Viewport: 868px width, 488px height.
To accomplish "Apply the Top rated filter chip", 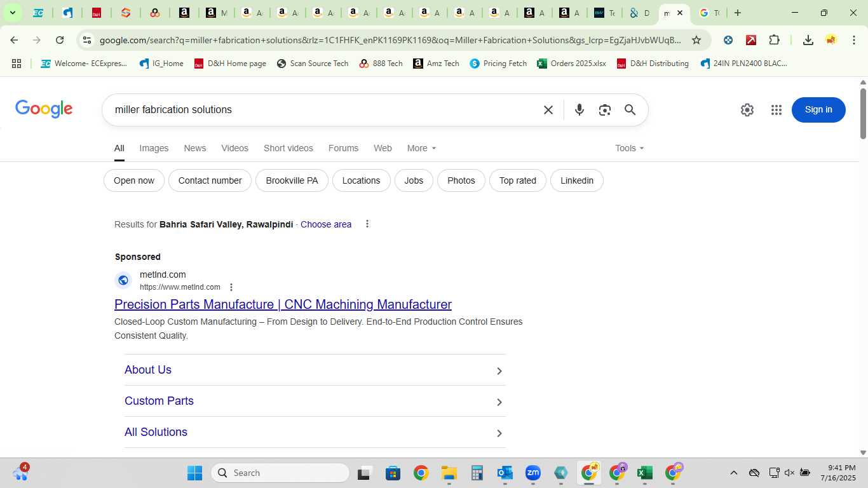I will point(518,180).
